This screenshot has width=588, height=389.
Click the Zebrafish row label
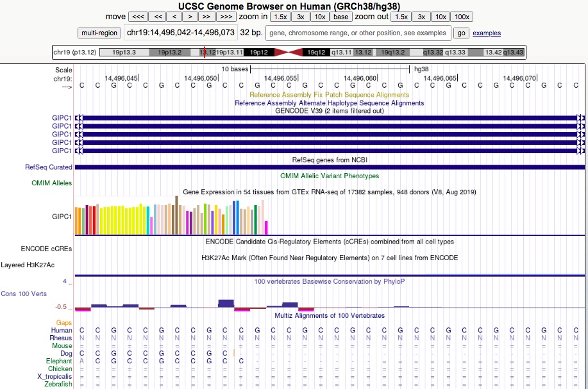(58, 384)
